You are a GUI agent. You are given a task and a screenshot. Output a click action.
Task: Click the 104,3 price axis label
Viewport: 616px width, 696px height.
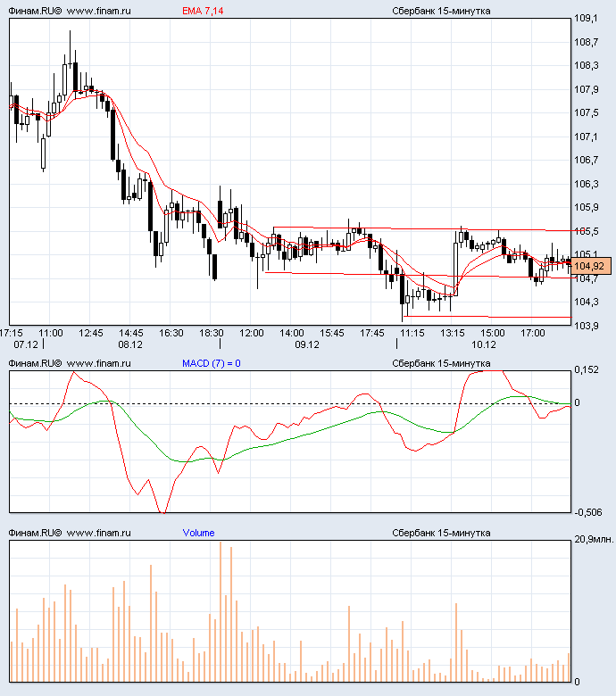pos(587,302)
